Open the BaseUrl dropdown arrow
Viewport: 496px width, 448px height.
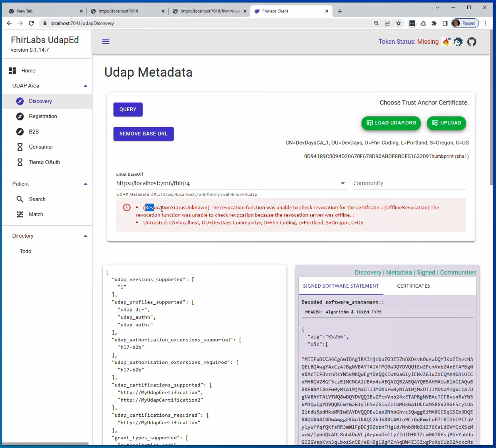point(342,183)
